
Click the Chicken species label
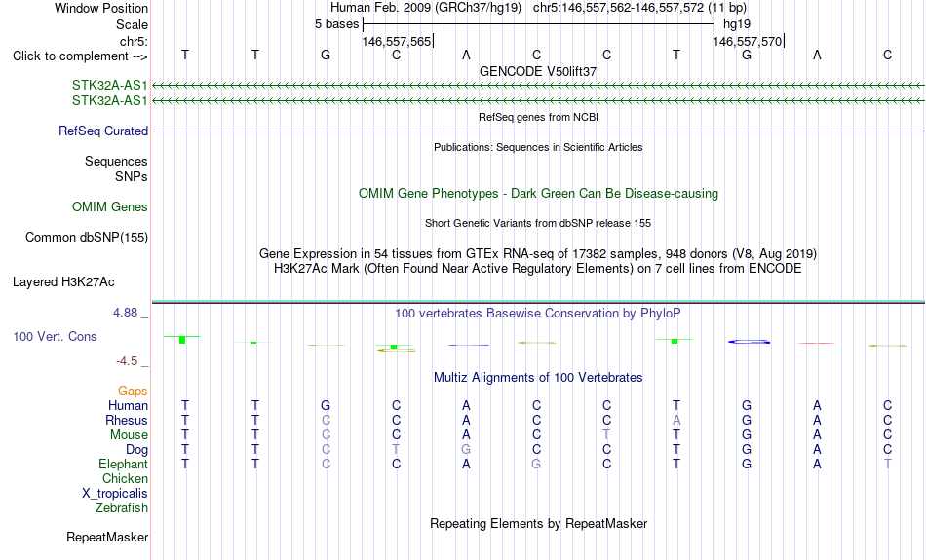pyautogui.click(x=125, y=478)
